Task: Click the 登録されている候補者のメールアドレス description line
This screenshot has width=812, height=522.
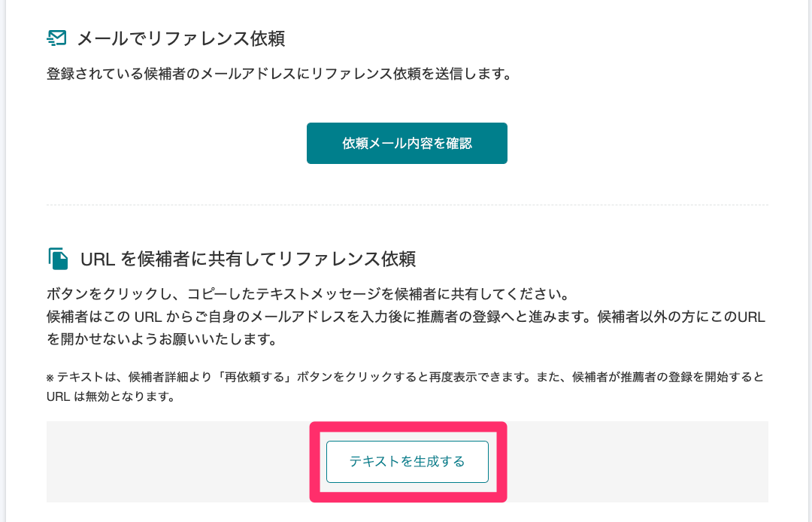Action: [280, 74]
